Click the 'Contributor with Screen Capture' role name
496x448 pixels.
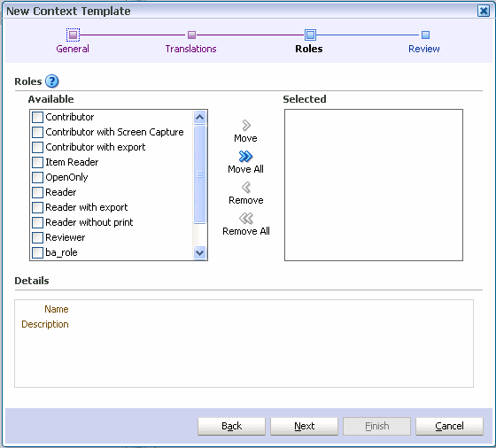(114, 132)
